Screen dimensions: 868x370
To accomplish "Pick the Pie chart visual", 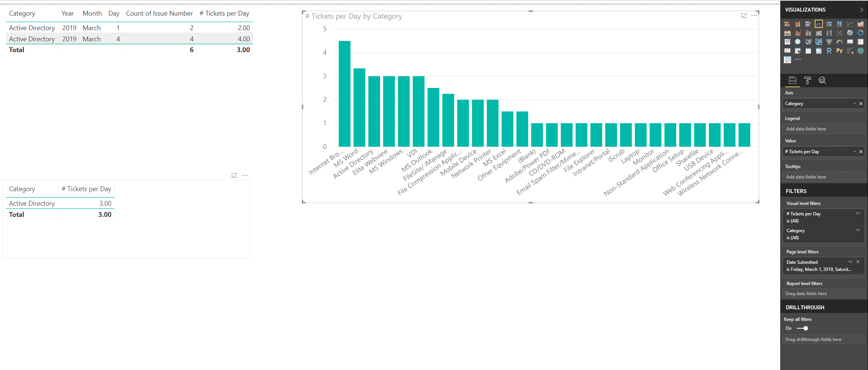I will pos(850,33).
